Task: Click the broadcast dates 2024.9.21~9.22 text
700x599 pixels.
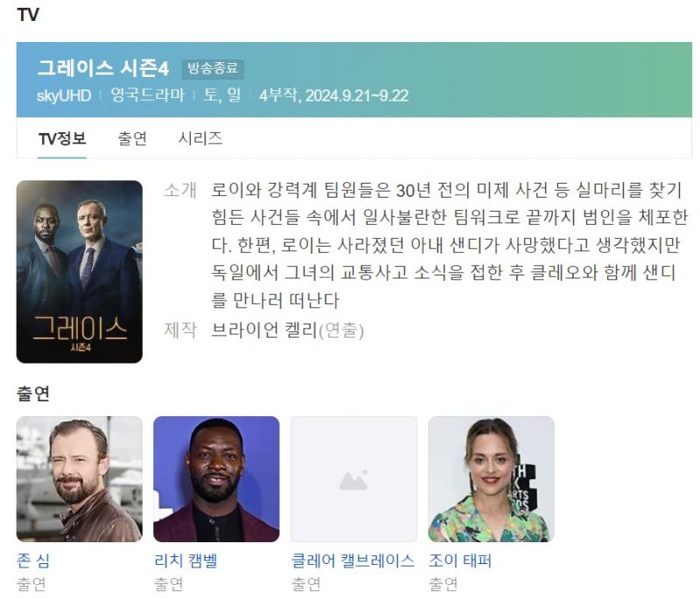Action: coord(357,95)
